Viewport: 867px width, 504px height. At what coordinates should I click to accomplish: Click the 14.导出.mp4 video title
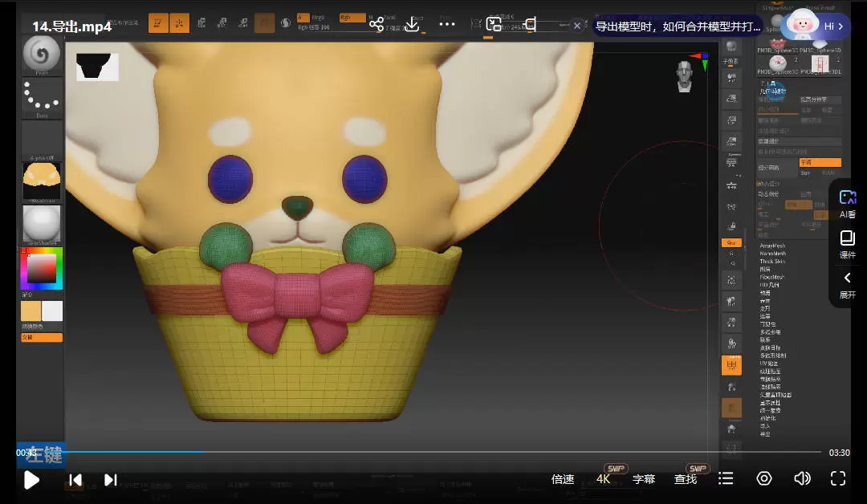tap(72, 26)
